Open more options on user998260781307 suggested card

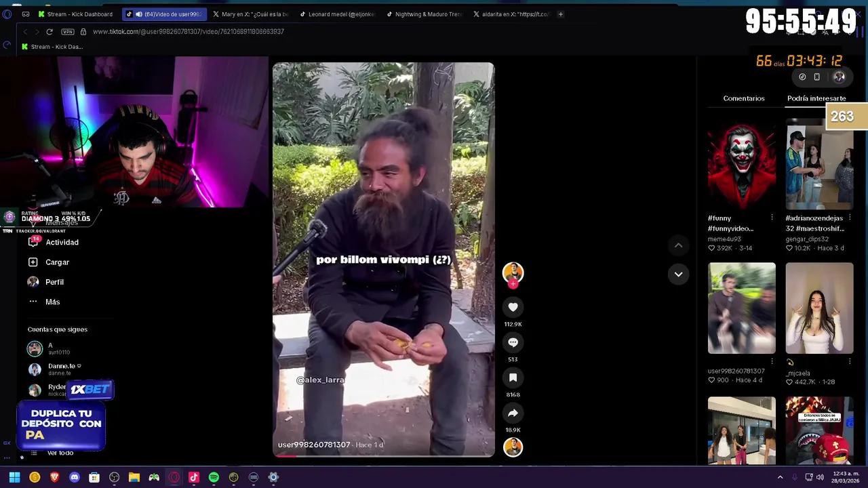coord(772,362)
